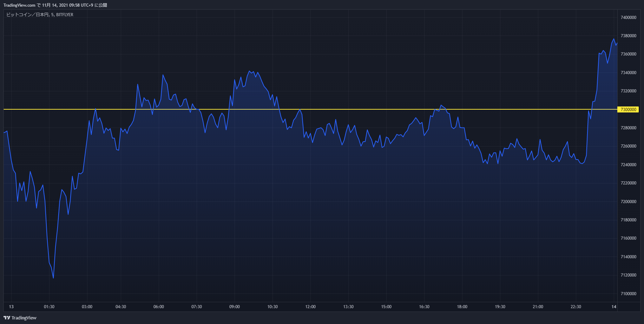The height and width of the screenshot is (324, 644).
Task: Click the 03:00 time axis label
Action: pyautogui.click(x=87, y=307)
